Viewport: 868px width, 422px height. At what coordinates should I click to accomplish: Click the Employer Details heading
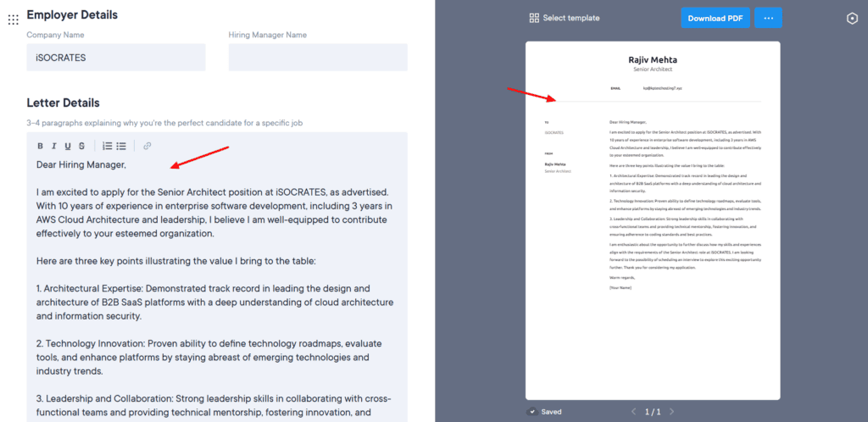tap(72, 15)
